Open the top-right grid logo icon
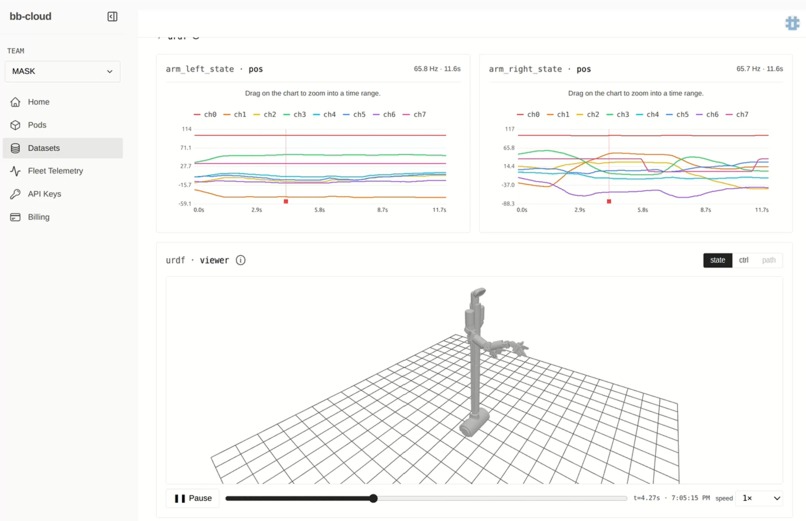Screen dimensions: 806x521 (792, 23)
